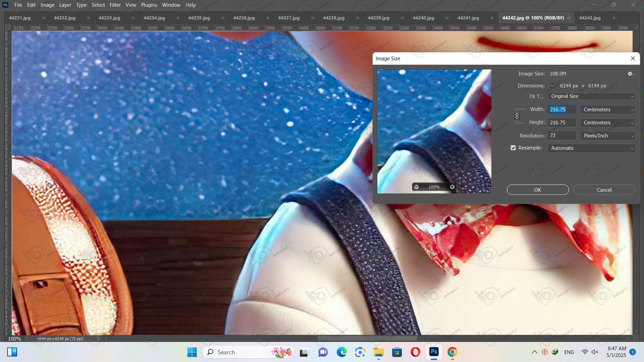Zoom in the Image Size preview
This screenshot has width=644, height=362.
click(452, 187)
